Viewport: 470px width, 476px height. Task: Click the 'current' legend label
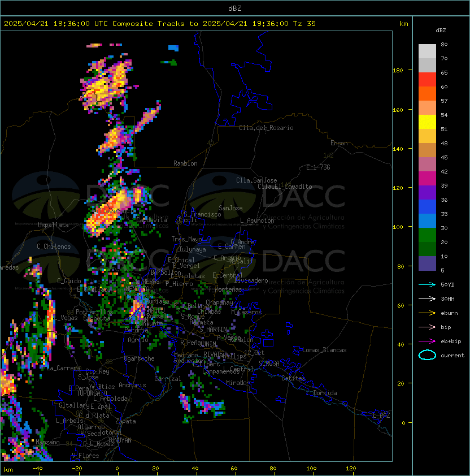(x=452, y=356)
